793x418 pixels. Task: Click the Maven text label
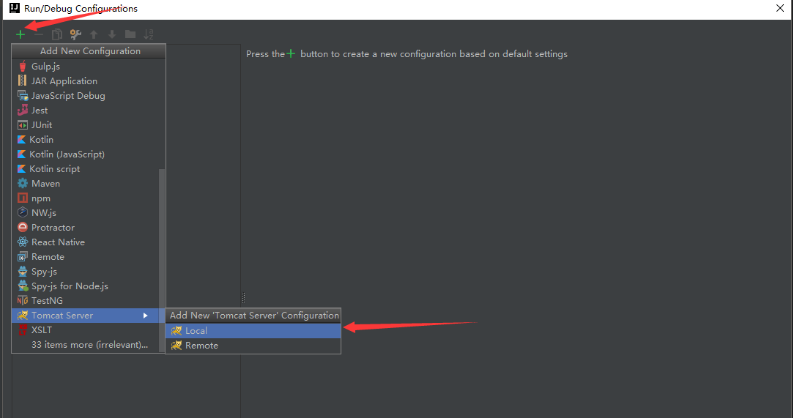point(46,183)
